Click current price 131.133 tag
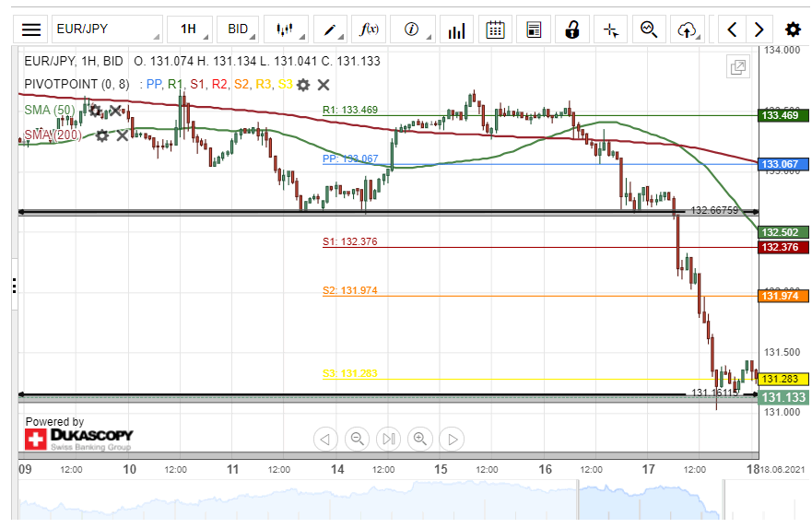The image size is (812, 528). 783,397
